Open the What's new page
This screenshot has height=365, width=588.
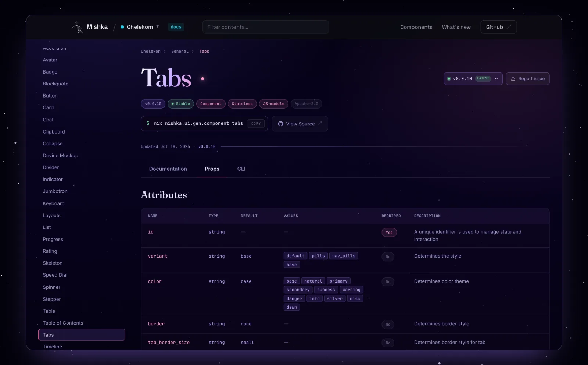(x=456, y=27)
